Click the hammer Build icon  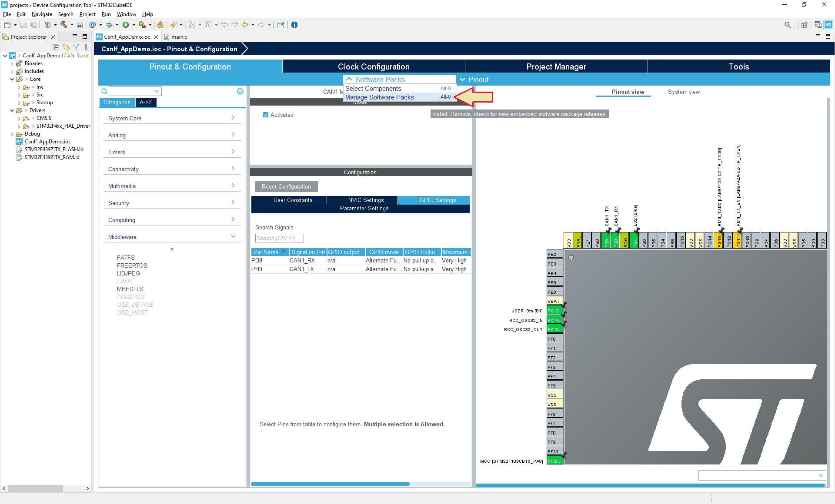point(64,25)
